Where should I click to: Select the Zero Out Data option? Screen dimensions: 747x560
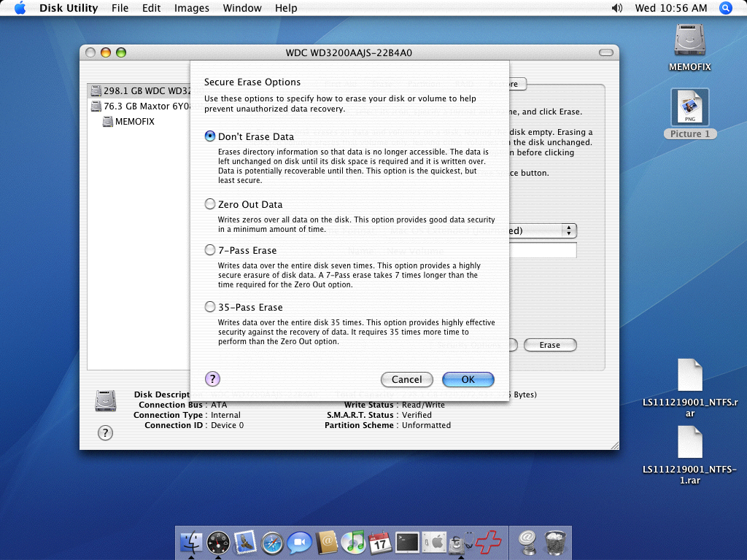[210, 204]
